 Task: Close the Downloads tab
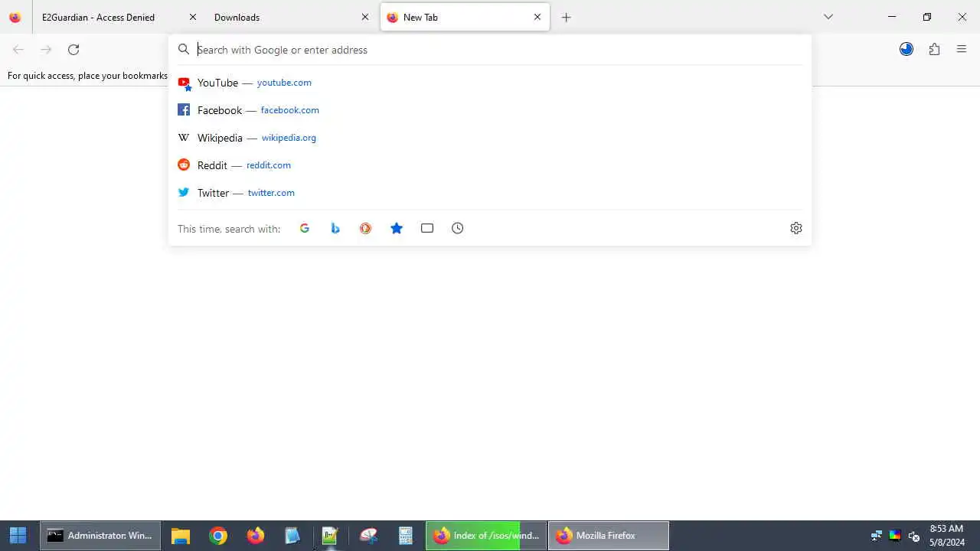[365, 17]
